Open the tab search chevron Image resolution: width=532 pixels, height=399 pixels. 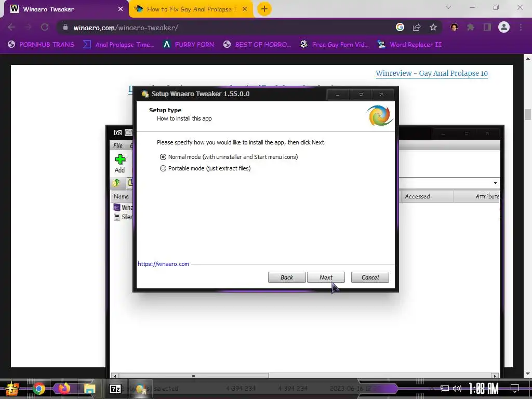(448, 7)
